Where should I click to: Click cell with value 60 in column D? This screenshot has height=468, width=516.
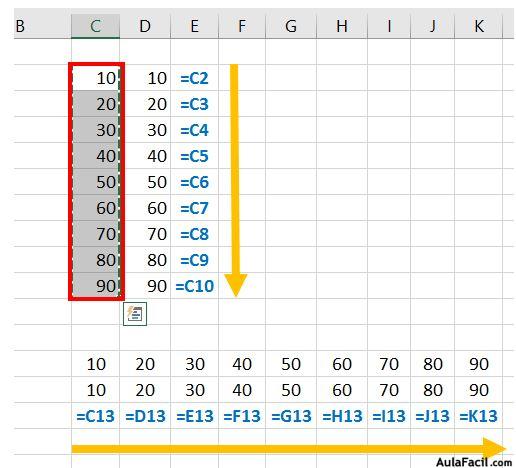[x=145, y=208]
